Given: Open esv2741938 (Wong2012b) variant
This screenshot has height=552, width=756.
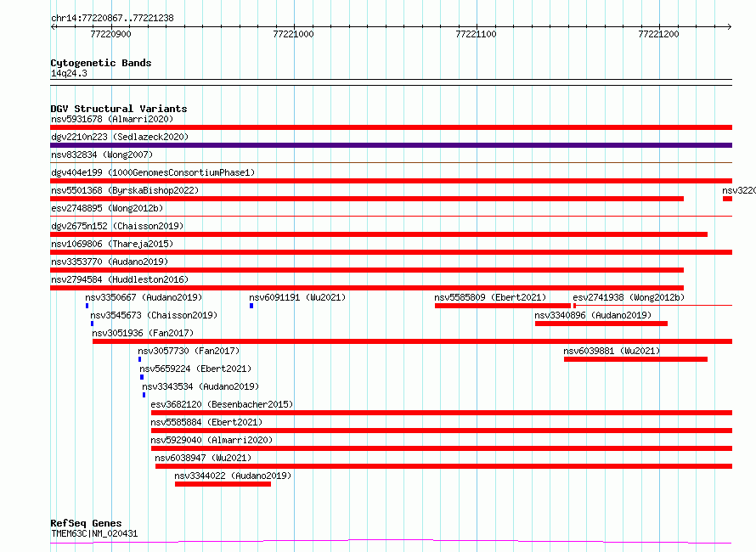Looking at the screenshot, I should pos(629,297).
